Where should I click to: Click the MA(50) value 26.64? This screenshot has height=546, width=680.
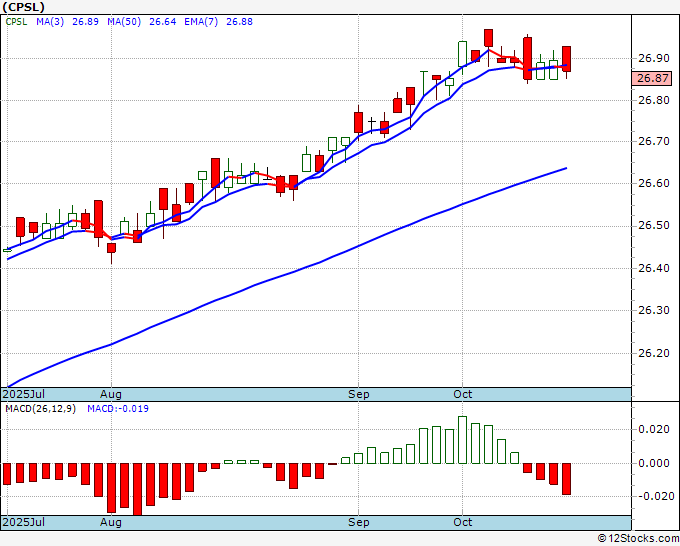(x=163, y=22)
